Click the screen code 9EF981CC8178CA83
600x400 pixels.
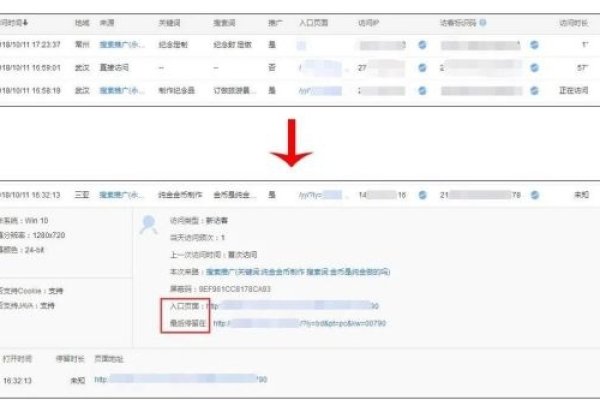click(235, 289)
